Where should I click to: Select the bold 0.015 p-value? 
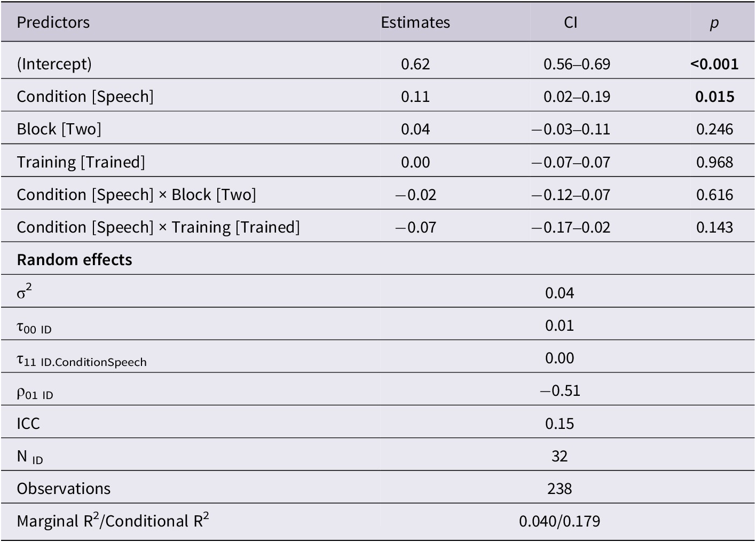714,97
